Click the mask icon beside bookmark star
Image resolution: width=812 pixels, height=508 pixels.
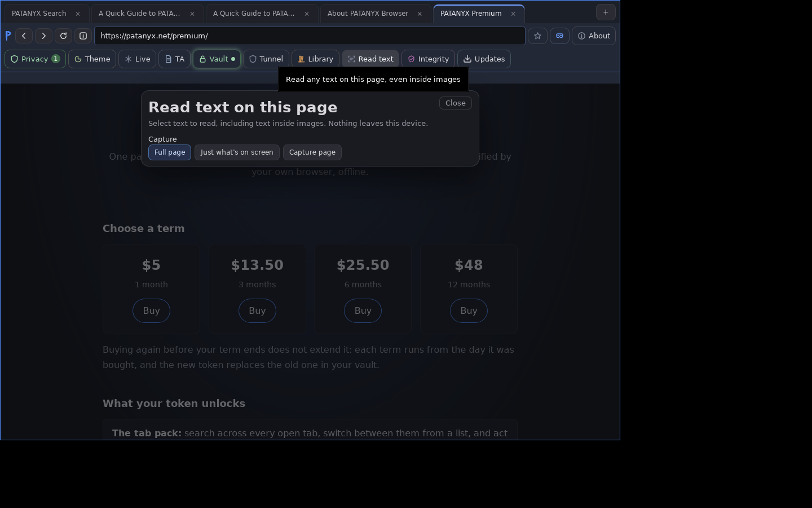click(x=559, y=36)
